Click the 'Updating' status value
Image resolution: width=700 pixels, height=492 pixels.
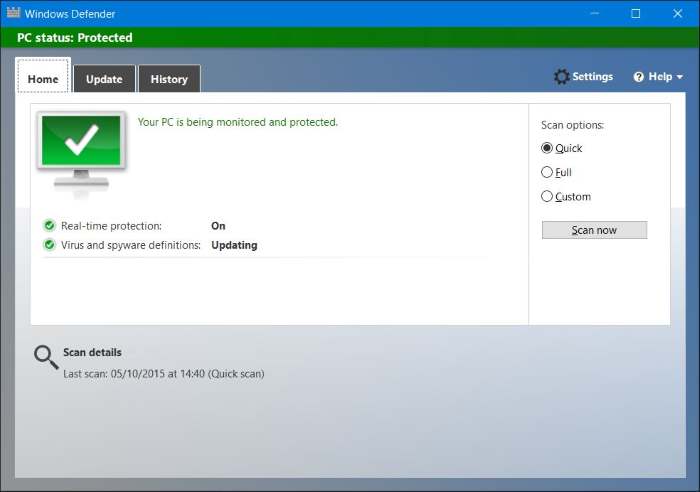click(234, 245)
